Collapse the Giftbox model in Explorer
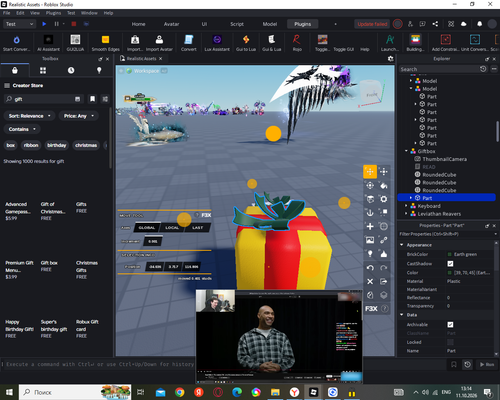Image resolution: width=500 pixels, height=400 pixels. [406, 151]
